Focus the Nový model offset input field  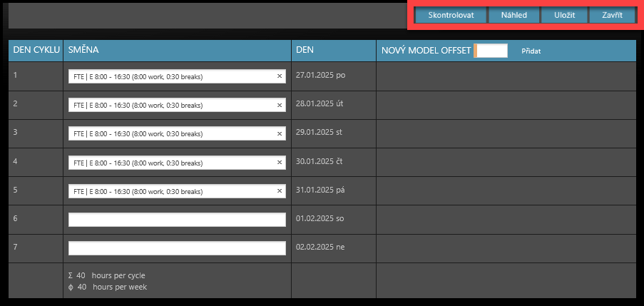[x=491, y=51]
